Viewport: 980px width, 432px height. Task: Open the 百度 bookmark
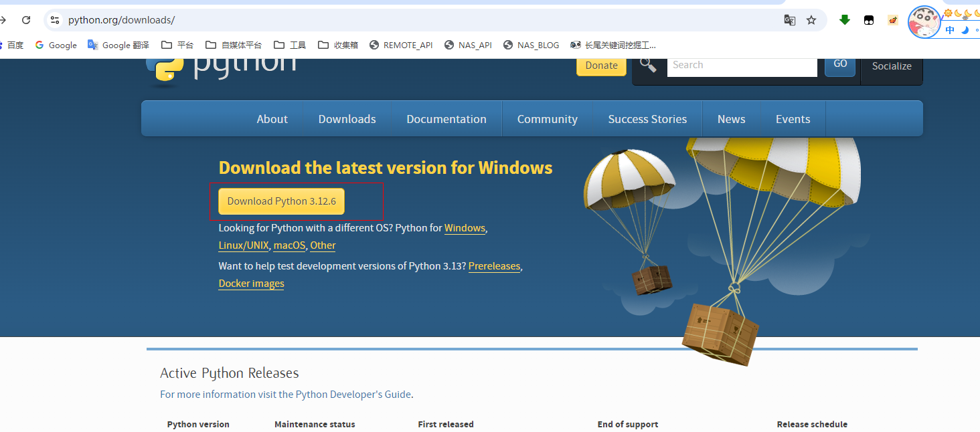12,45
